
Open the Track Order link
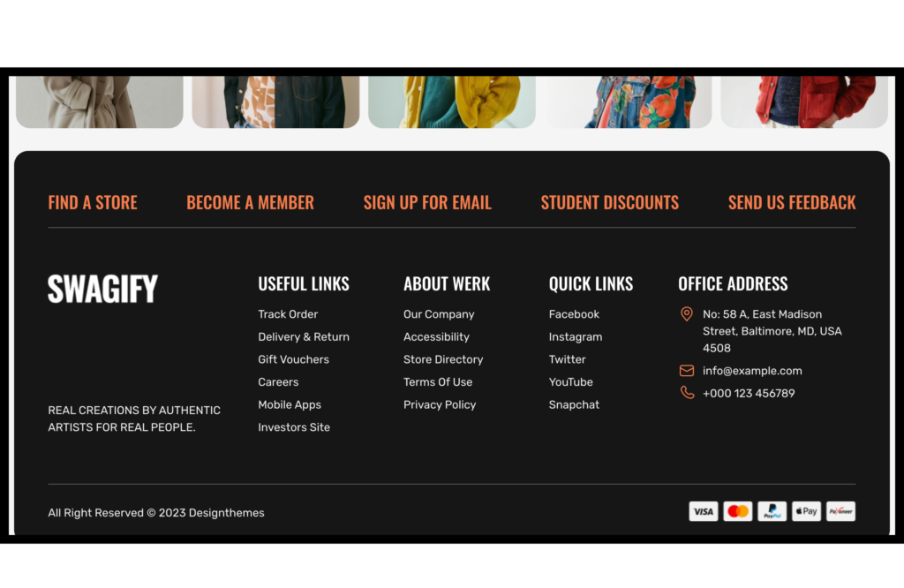288,314
